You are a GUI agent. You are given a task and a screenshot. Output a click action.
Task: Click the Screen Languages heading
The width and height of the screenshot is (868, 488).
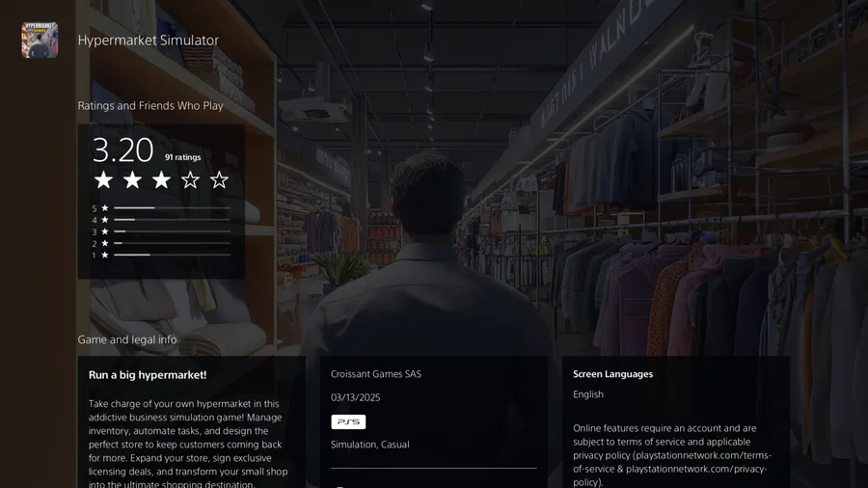pyautogui.click(x=612, y=374)
